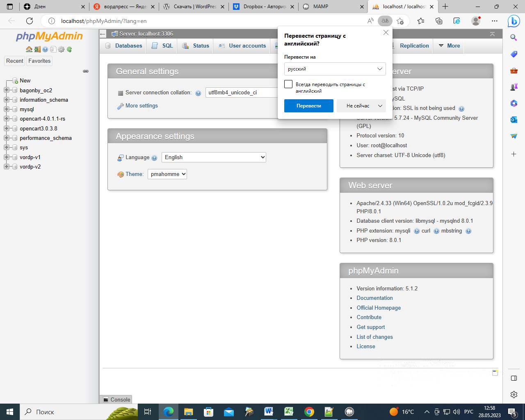The height and width of the screenshot is (420, 525).
Task: Open navigation panel settings gear icon
Action: (61, 49)
